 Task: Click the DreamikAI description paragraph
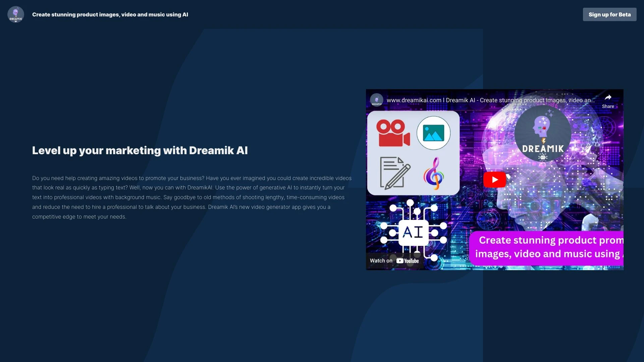(192, 197)
